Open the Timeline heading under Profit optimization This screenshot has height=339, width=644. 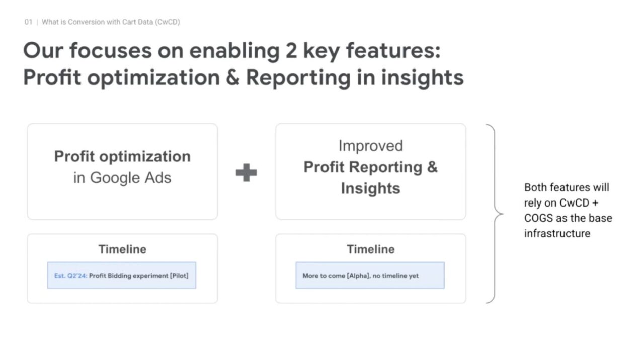pyautogui.click(x=122, y=249)
